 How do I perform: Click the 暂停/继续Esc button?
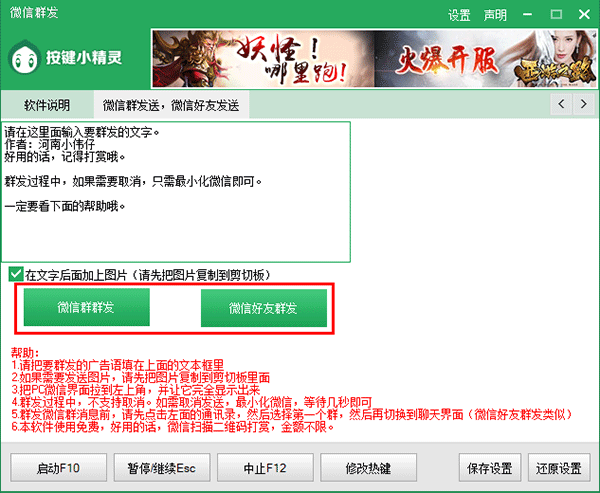(x=162, y=468)
